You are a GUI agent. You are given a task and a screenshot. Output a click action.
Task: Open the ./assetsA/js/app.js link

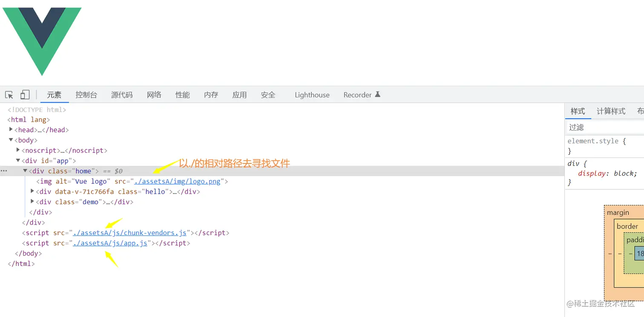click(x=110, y=243)
